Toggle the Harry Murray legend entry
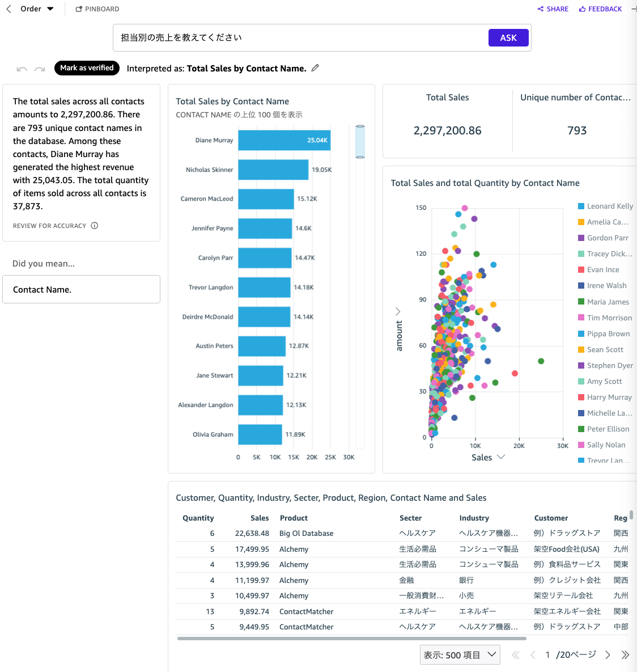The height and width of the screenshot is (672, 637). (609, 397)
